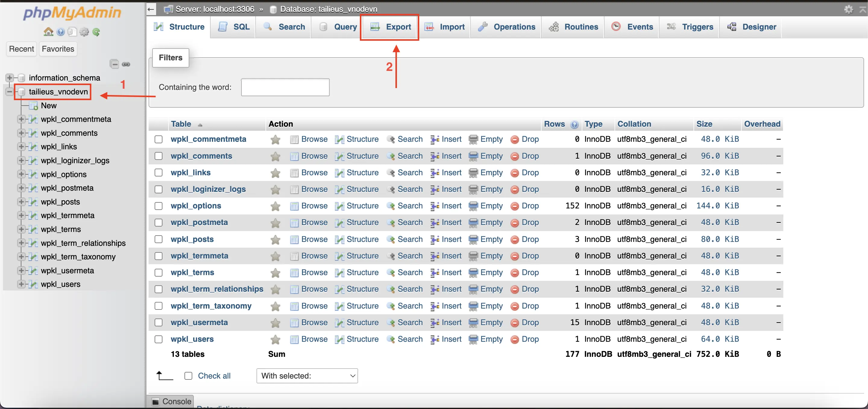Click Drop icon for wpkl_links row
Viewport: 868px width, 409px height.
click(514, 173)
